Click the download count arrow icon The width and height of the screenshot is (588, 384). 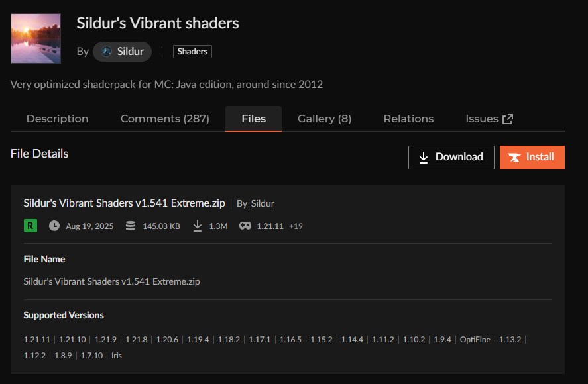click(x=197, y=226)
